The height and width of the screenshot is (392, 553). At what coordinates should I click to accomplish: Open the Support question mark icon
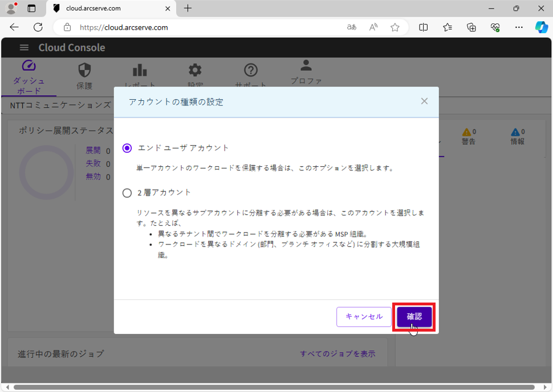(x=251, y=70)
